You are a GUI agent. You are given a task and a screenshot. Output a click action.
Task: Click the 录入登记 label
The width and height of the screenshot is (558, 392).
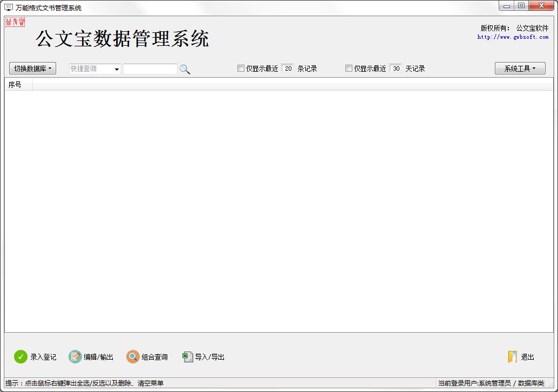[x=43, y=357]
